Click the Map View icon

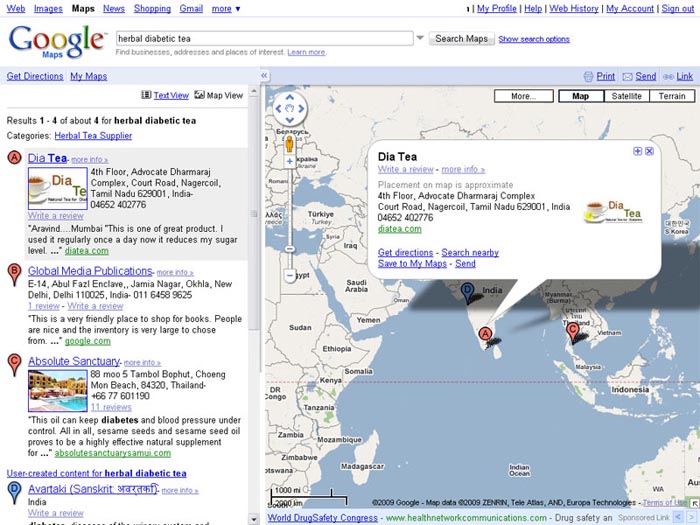coord(199,95)
